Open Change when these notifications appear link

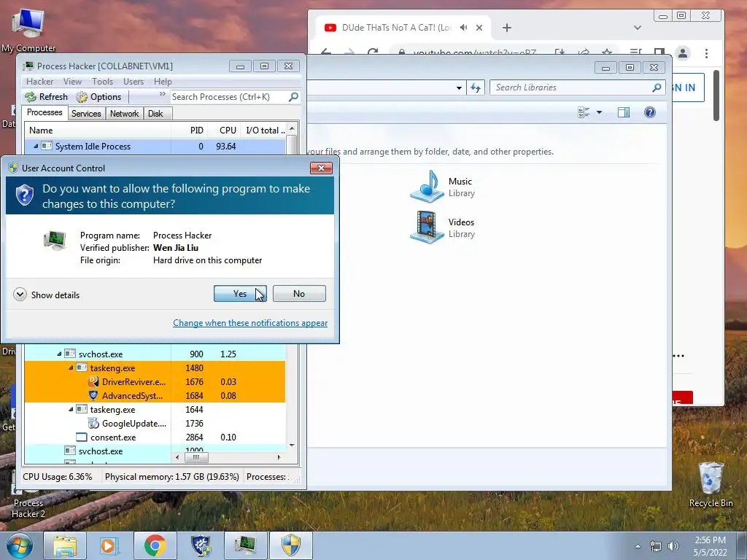click(250, 323)
